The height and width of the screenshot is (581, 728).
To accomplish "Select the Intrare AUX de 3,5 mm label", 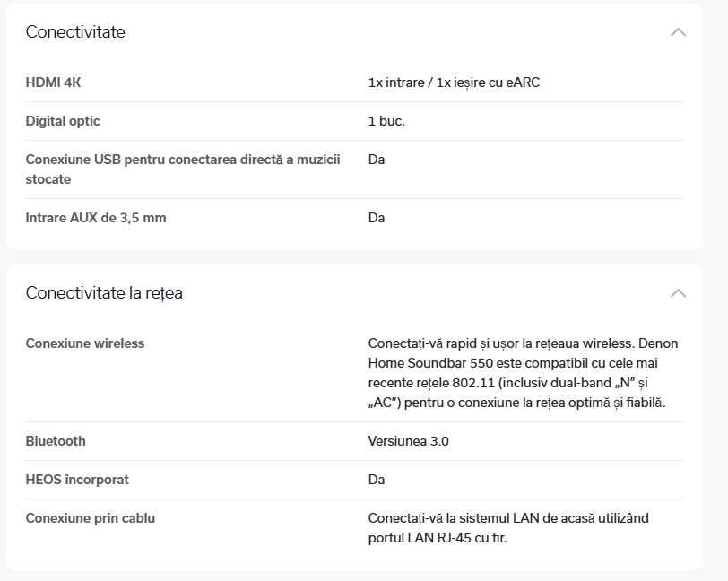I will 96,218.
